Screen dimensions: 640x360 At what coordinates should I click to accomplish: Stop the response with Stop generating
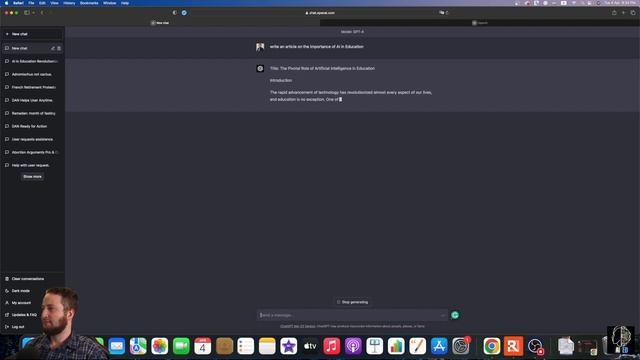click(x=353, y=302)
